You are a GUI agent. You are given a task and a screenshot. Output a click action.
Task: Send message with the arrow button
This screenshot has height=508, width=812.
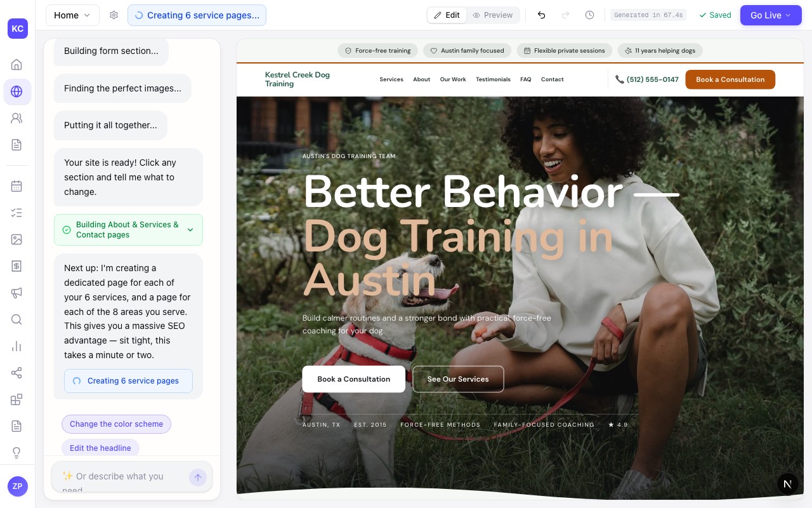(x=198, y=478)
